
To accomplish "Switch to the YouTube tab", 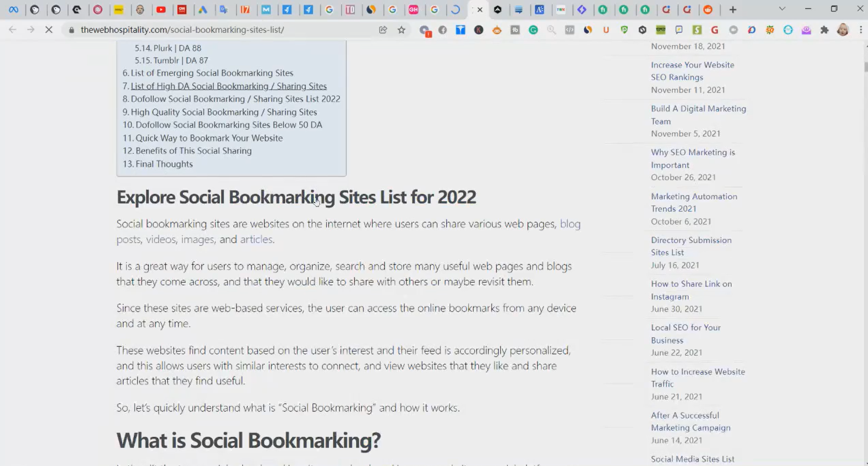I will pyautogui.click(x=161, y=10).
